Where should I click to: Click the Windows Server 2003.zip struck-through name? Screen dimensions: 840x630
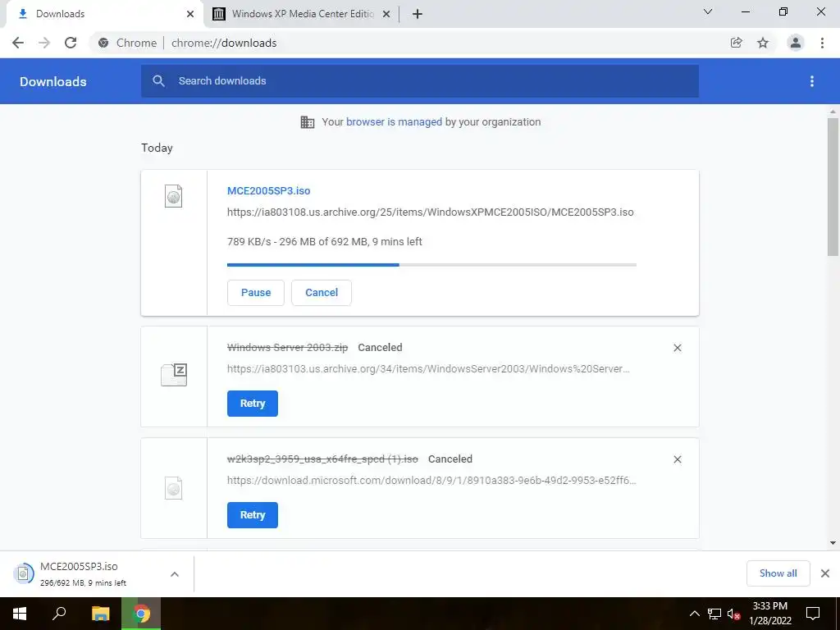(287, 348)
